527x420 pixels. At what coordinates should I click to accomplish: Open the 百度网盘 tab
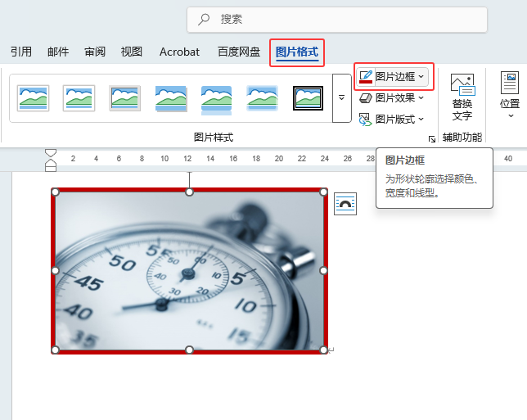point(239,52)
